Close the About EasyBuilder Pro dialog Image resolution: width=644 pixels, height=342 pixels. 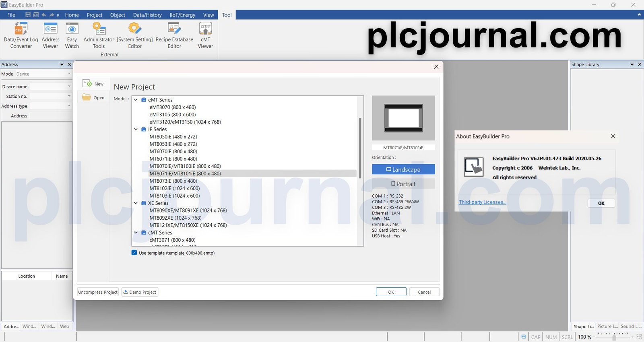(613, 136)
